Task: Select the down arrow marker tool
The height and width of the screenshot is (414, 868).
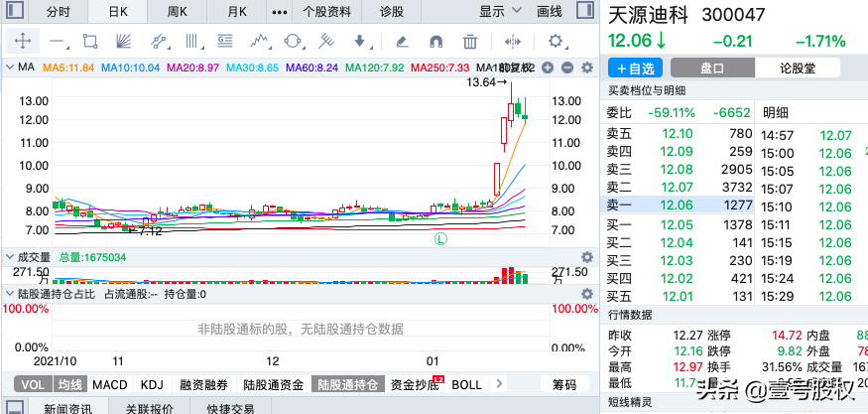Action: [360, 41]
